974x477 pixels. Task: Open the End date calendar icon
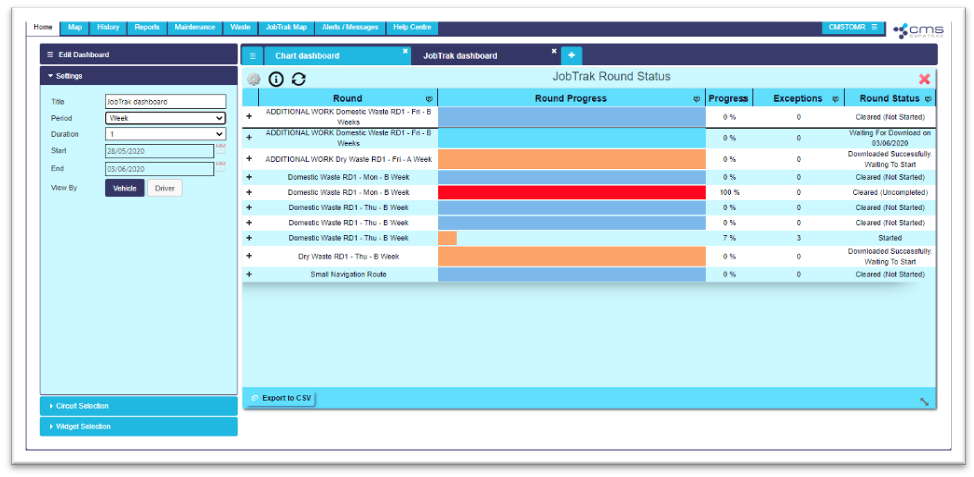(221, 167)
